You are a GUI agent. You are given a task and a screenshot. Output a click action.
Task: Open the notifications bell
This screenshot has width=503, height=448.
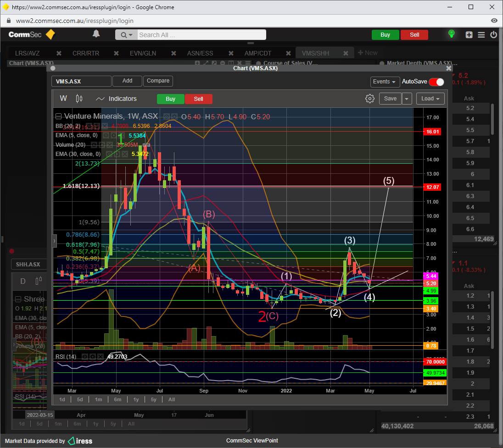click(x=96, y=33)
